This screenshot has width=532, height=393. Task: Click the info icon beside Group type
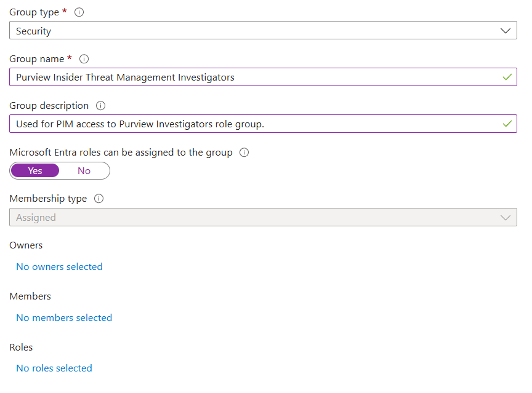[x=81, y=12]
